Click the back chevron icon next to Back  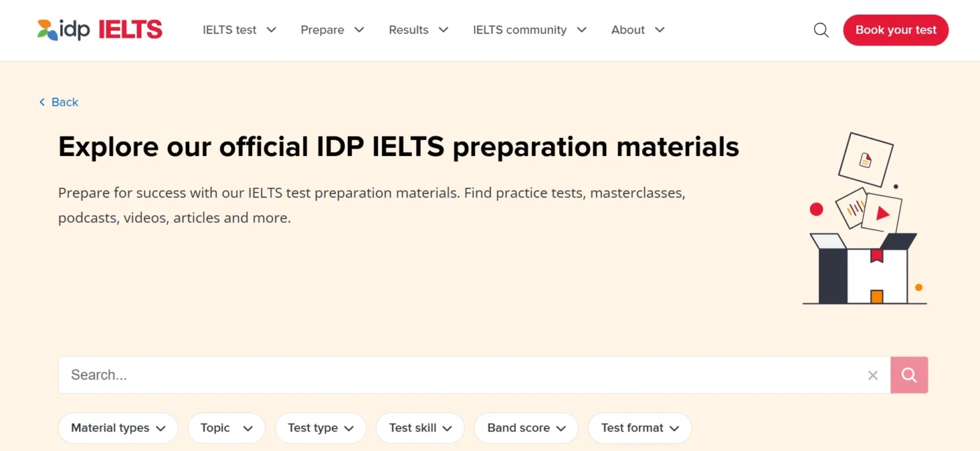[41, 102]
